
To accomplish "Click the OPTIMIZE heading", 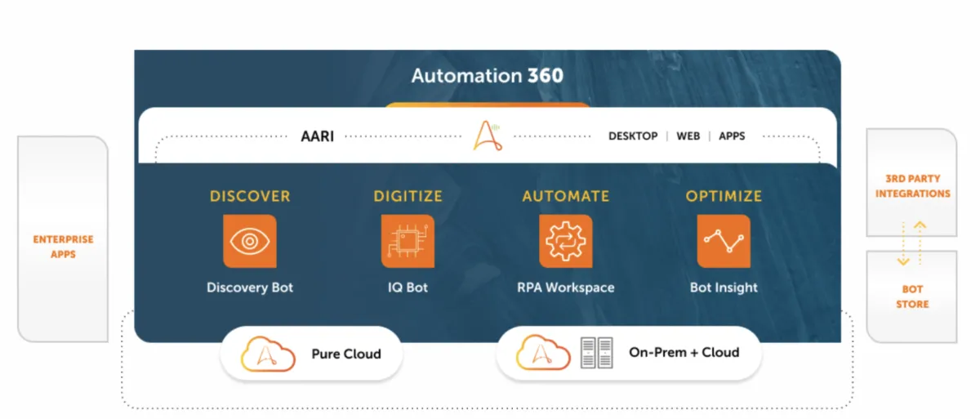I will [724, 196].
